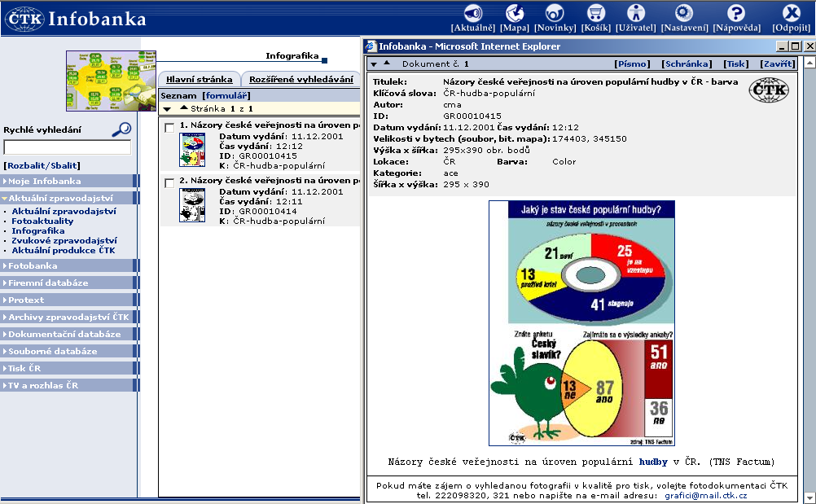Viewport: 816px width, 504px height.
Task: Expand the Fotobanka sidebar section
Action: (33, 265)
